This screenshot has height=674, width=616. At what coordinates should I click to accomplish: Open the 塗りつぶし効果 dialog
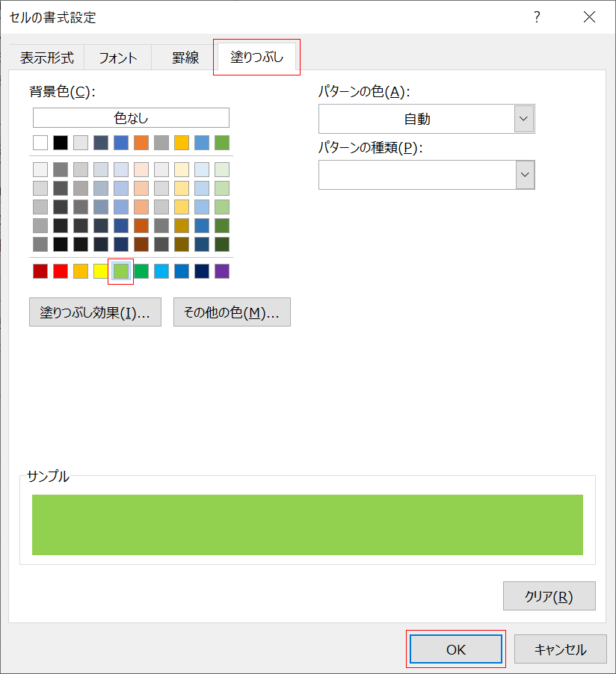click(x=95, y=312)
